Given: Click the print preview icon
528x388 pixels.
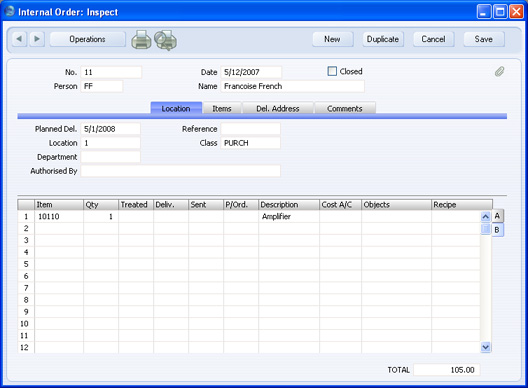Looking at the screenshot, I should coord(165,40).
